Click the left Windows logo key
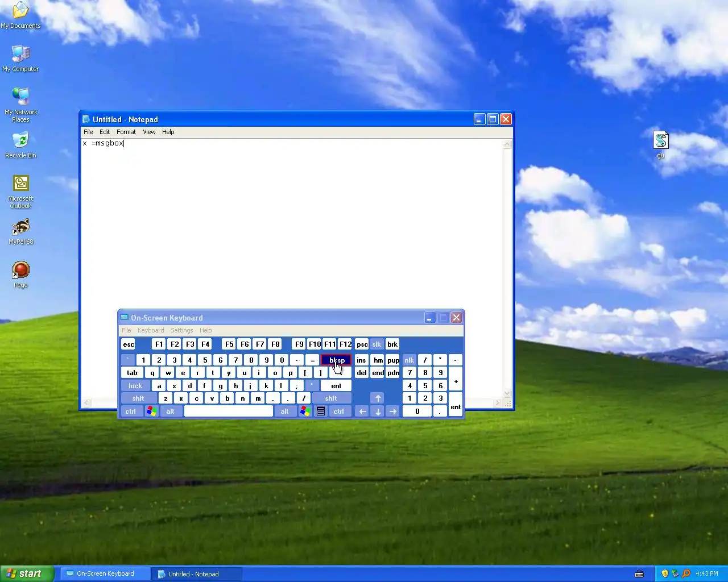Viewport: 728px width, 582px height. (x=151, y=411)
